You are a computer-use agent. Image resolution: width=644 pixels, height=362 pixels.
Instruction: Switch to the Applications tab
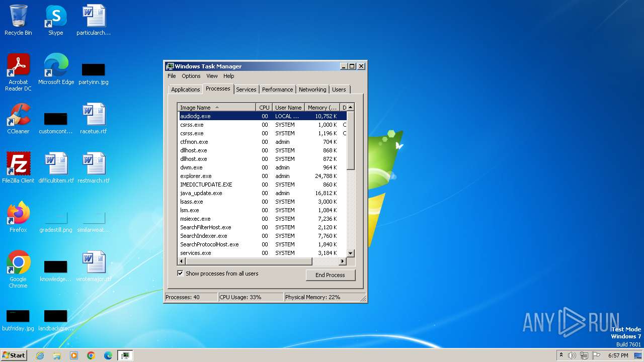[x=185, y=89]
